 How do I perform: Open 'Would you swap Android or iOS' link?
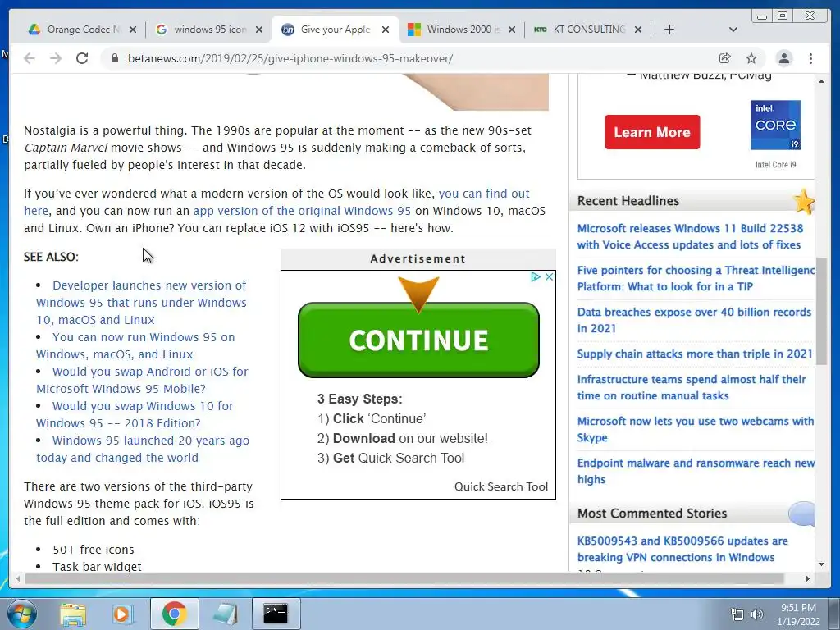(142, 380)
